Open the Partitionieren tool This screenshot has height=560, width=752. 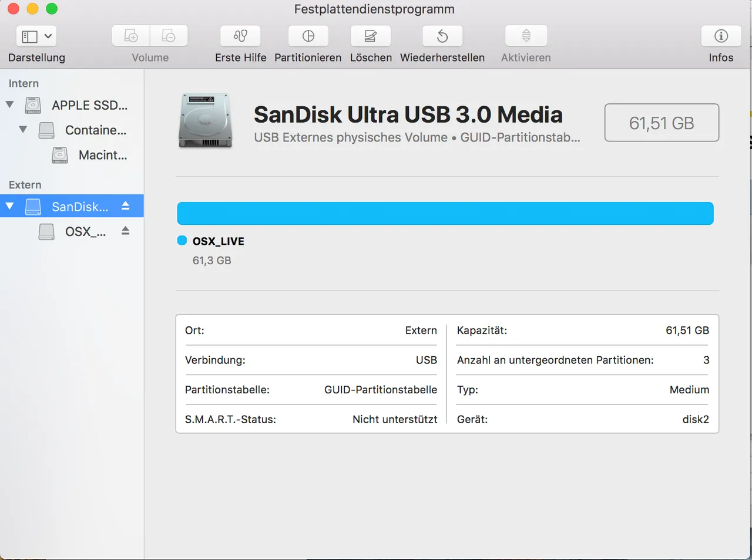308,36
